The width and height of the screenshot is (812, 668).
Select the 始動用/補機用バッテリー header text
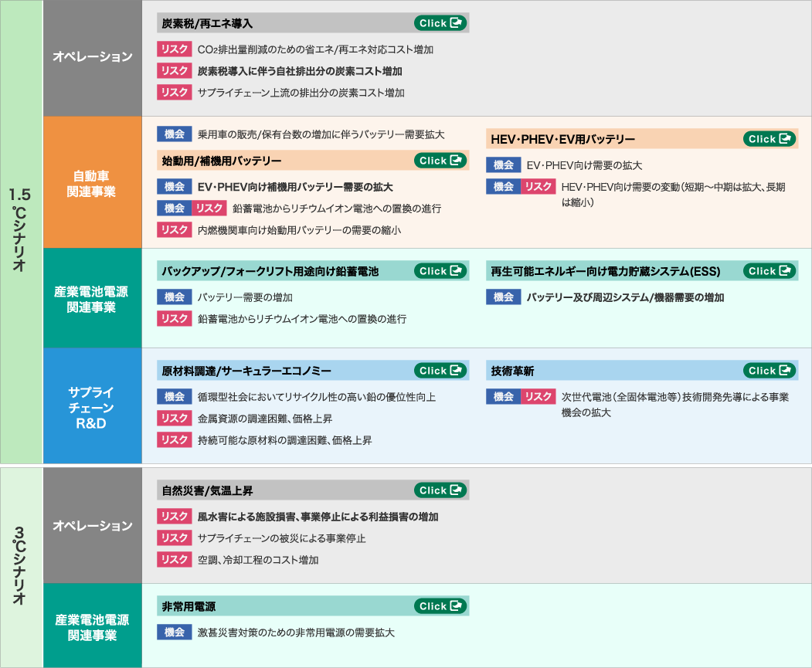coord(222,161)
